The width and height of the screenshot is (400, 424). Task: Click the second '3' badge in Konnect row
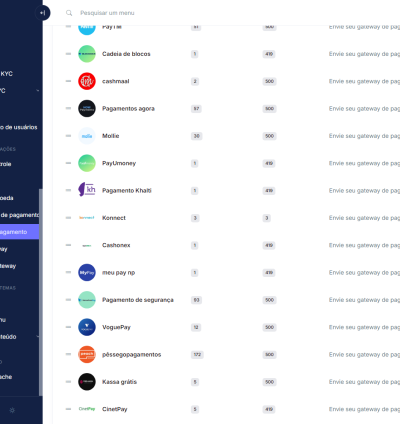(x=266, y=218)
